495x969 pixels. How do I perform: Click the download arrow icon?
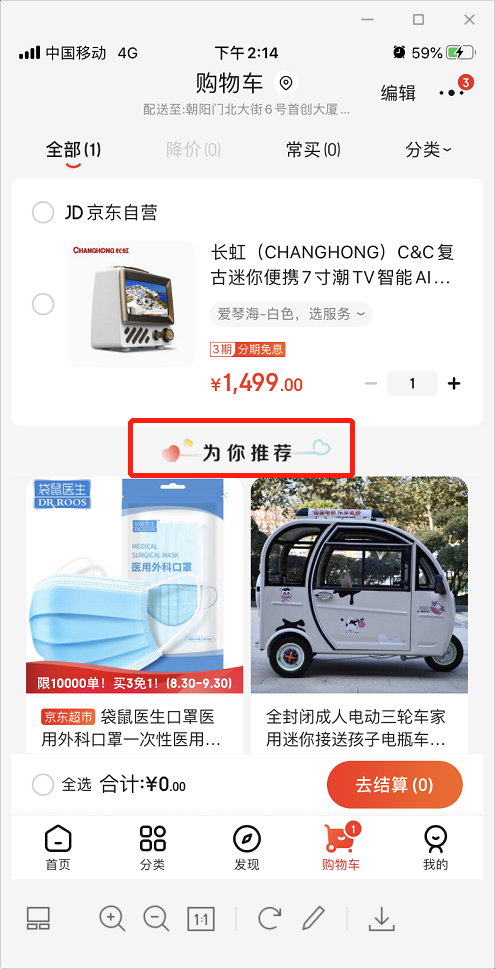[382, 918]
